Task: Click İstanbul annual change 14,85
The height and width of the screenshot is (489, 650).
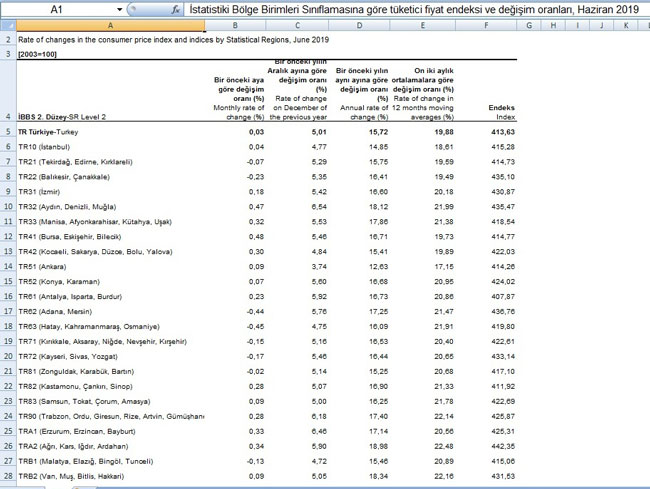Action: (x=378, y=147)
